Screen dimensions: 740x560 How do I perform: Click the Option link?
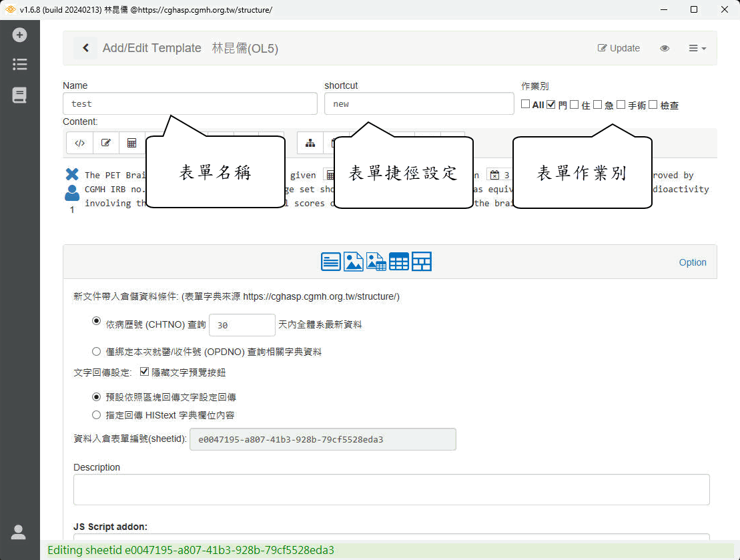693,262
